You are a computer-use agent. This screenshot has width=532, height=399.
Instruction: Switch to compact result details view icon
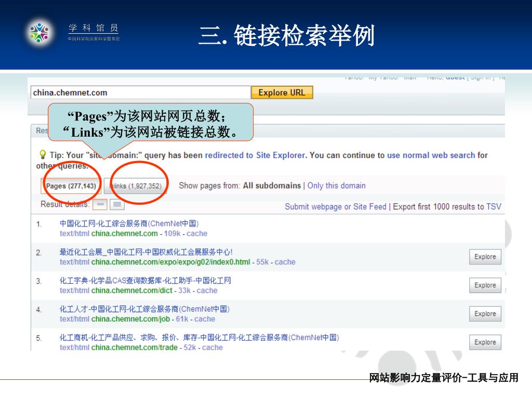100,204
